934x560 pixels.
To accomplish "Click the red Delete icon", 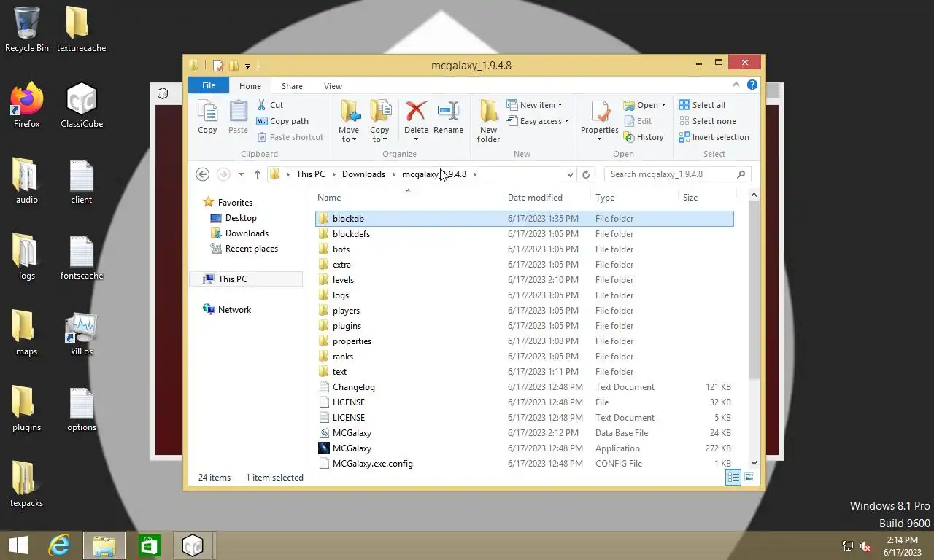I will click(416, 112).
